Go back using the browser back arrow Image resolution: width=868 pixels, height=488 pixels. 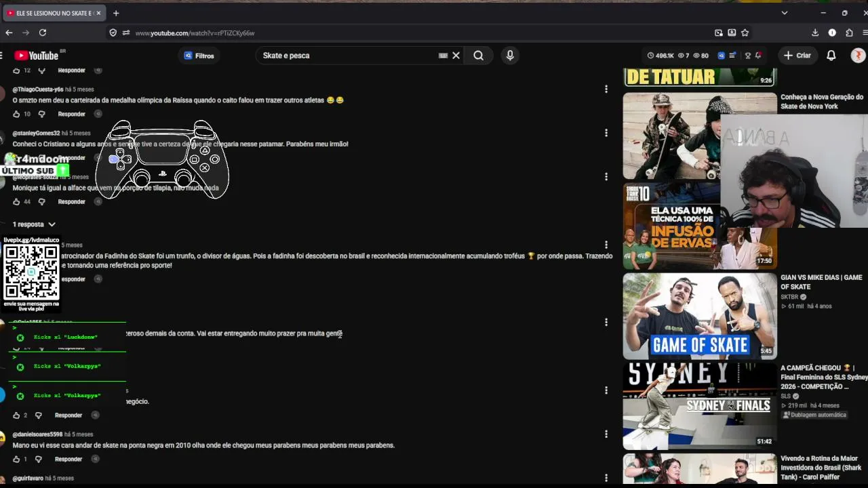pyautogui.click(x=9, y=33)
